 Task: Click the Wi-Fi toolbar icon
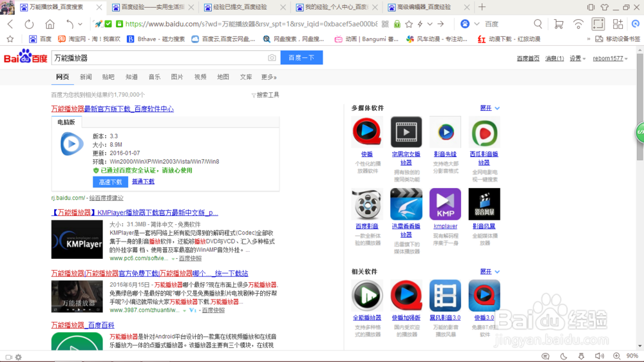(x=578, y=24)
